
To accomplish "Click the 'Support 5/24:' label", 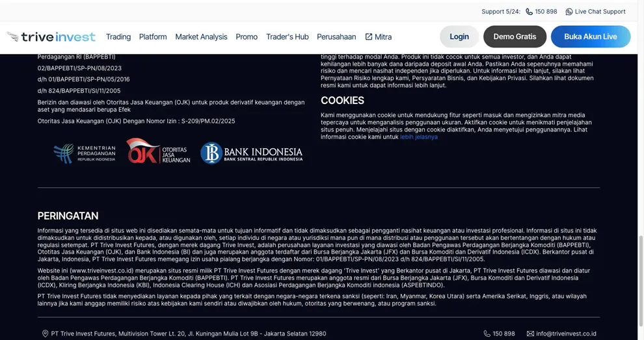I will tap(501, 12).
